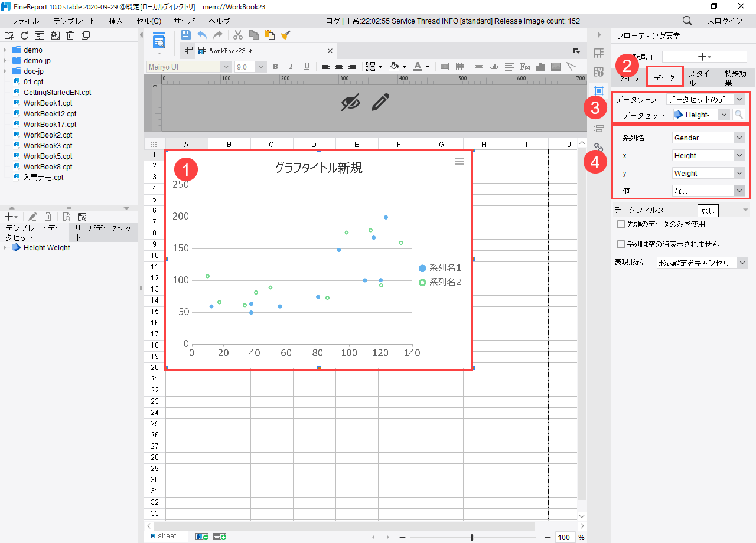Open hyperlink panel icon

[598, 147]
